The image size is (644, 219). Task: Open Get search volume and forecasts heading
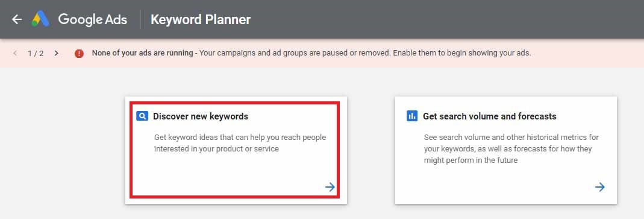click(490, 116)
